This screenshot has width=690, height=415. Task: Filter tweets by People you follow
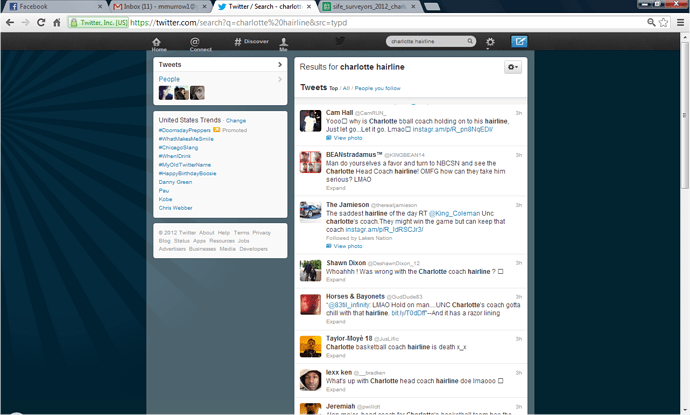click(378, 88)
